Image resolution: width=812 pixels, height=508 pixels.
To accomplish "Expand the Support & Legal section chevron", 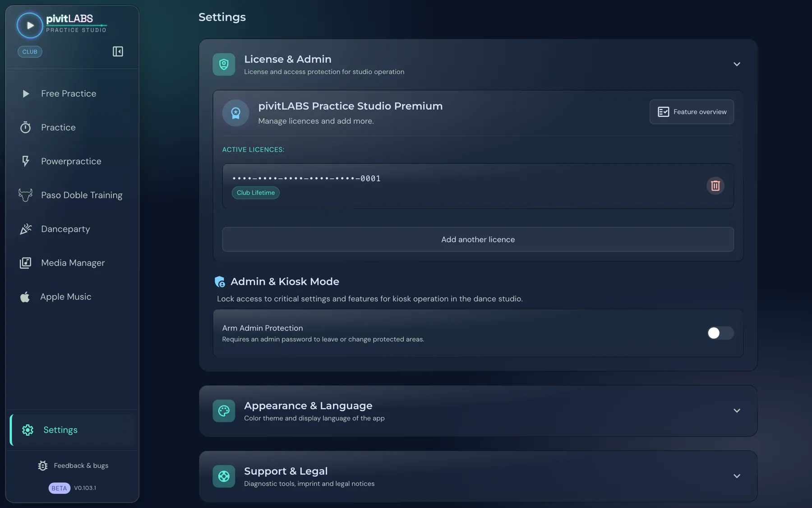I will coord(737,476).
